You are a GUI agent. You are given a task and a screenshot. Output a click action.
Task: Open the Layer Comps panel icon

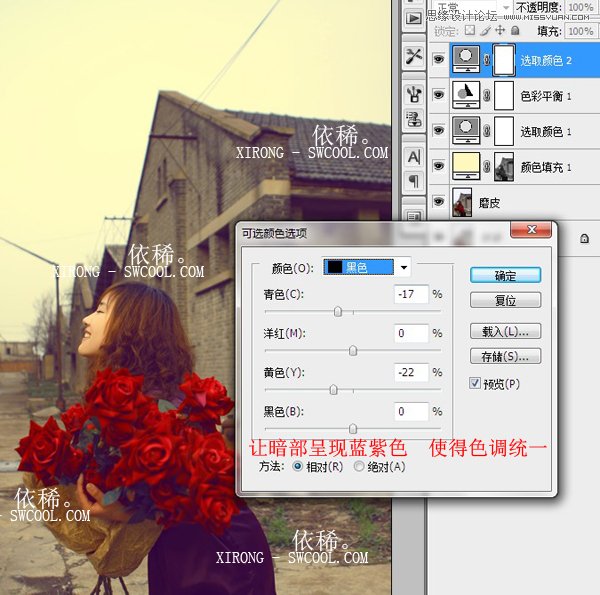pos(414,217)
